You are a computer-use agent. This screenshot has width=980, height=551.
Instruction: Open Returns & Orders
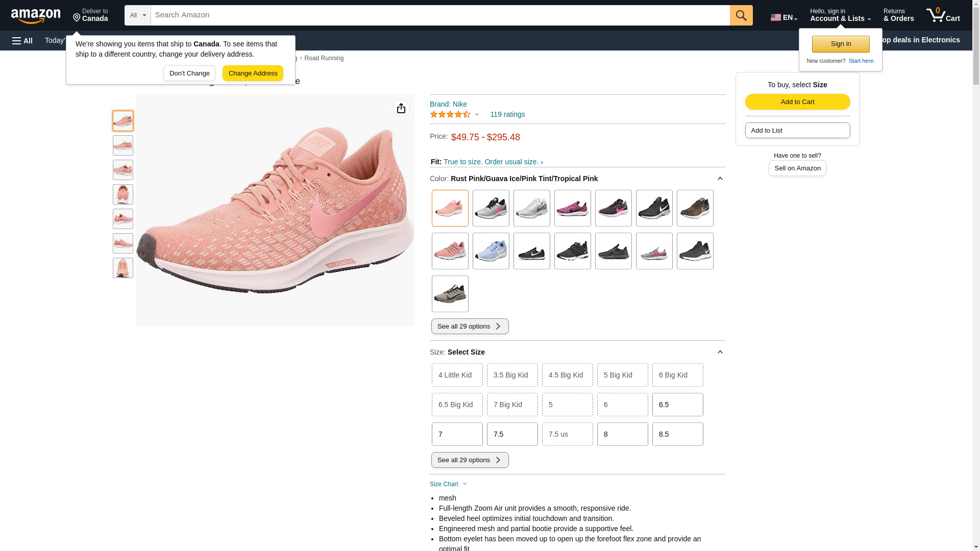pyautogui.click(x=898, y=15)
